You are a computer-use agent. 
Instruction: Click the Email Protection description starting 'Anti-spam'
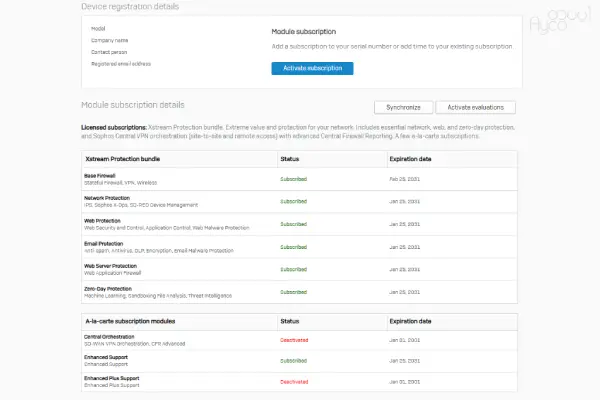coord(159,251)
